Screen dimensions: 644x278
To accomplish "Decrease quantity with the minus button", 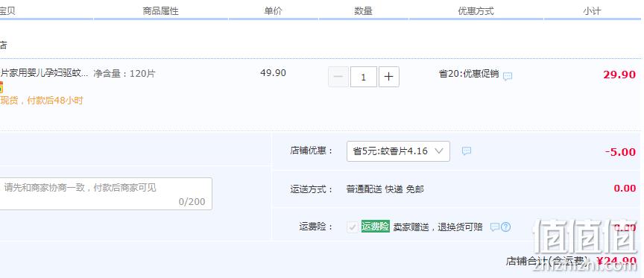I will 338,77.
